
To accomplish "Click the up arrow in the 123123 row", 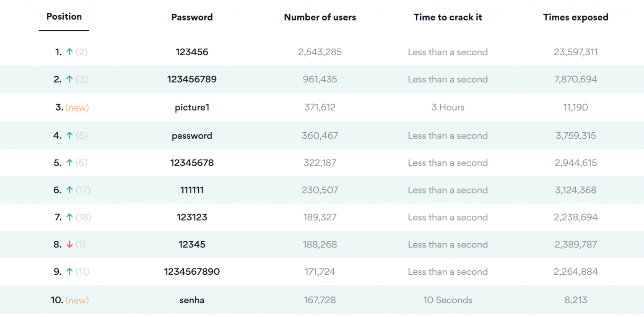I will click(x=70, y=217).
